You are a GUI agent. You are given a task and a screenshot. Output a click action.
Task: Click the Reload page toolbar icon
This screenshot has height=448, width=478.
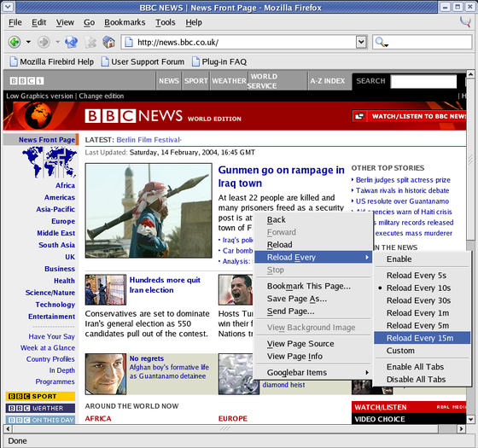coord(72,42)
